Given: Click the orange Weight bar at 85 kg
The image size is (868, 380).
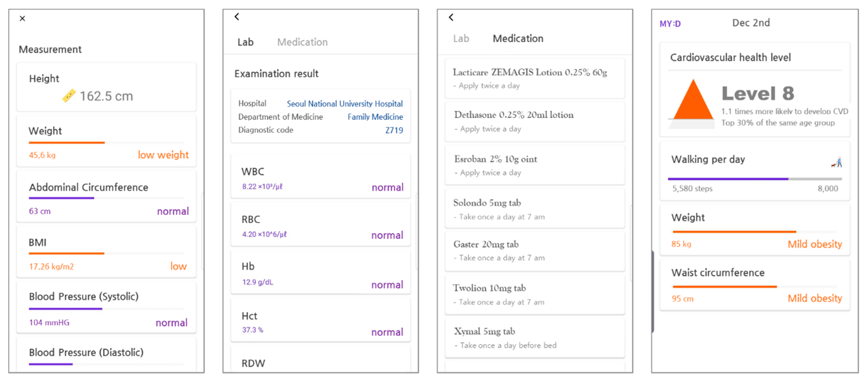Looking at the screenshot, I should coord(734,232).
